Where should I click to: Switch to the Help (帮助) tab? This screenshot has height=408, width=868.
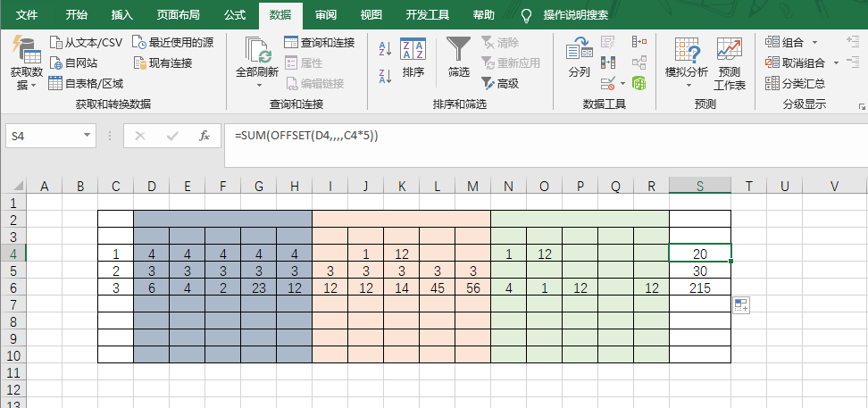pyautogui.click(x=483, y=15)
